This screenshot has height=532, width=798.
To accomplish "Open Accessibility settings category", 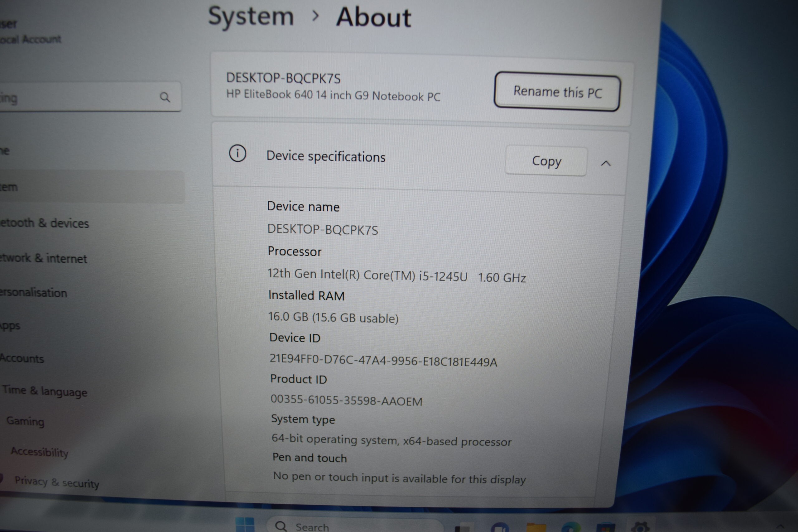I will (x=39, y=452).
